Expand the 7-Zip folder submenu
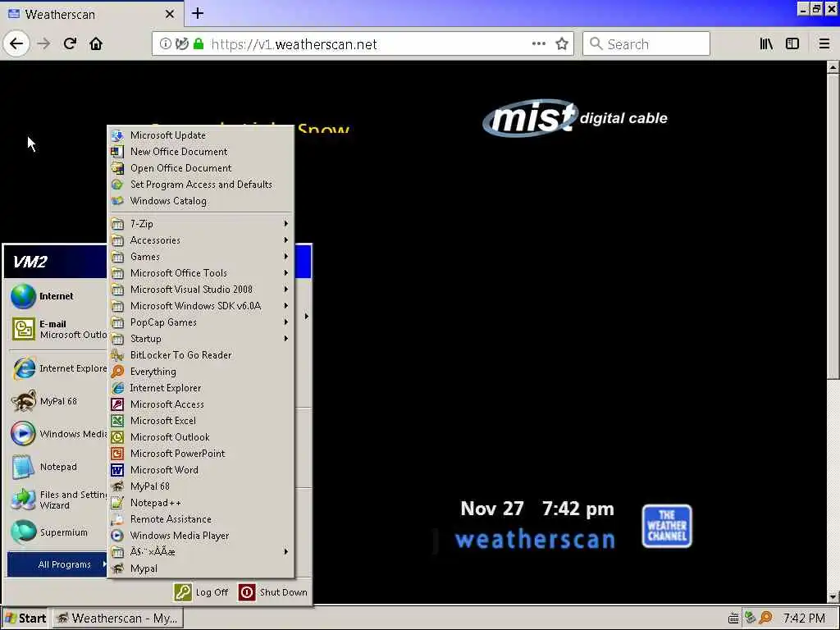 [200, 223]
